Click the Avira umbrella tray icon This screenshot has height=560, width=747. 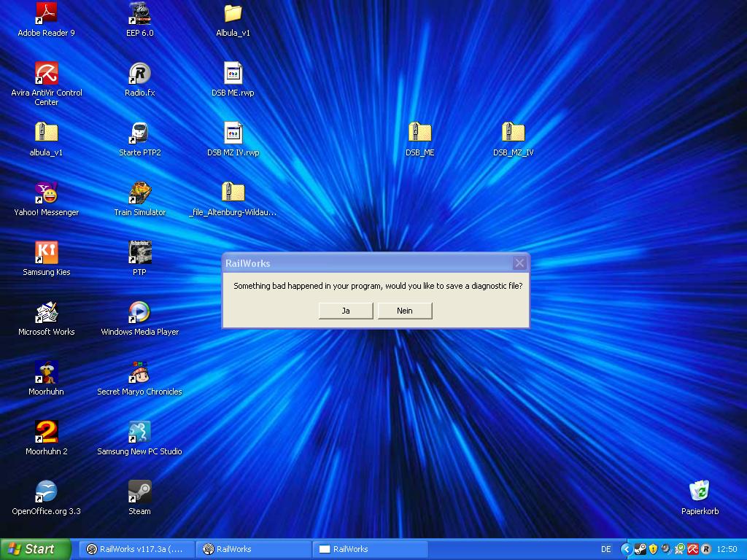tap(693, 549)
